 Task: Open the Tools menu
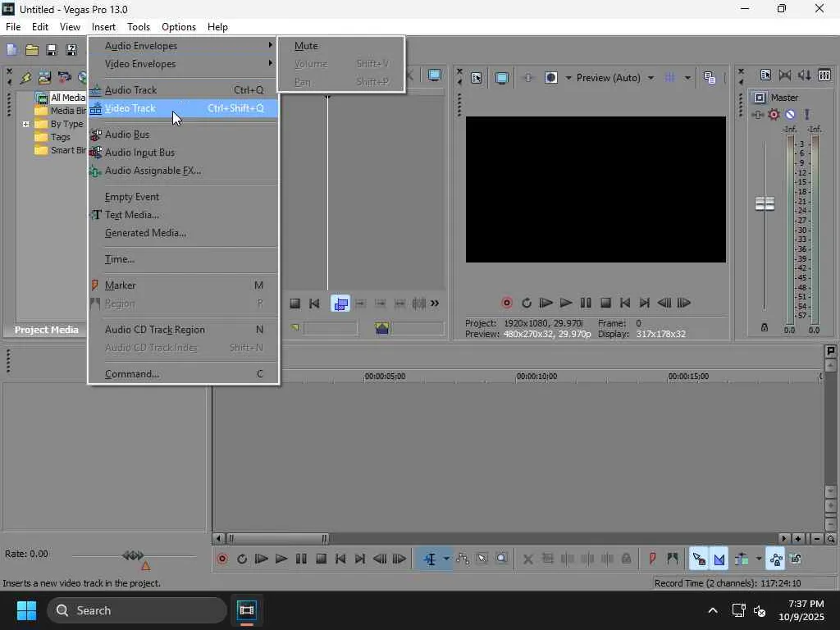(138, 27)
